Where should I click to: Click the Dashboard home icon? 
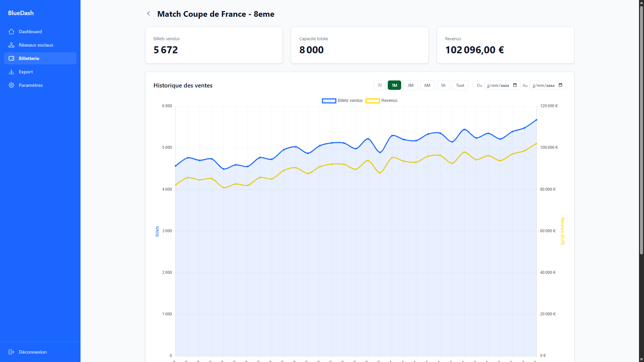(x=11, y=32)
